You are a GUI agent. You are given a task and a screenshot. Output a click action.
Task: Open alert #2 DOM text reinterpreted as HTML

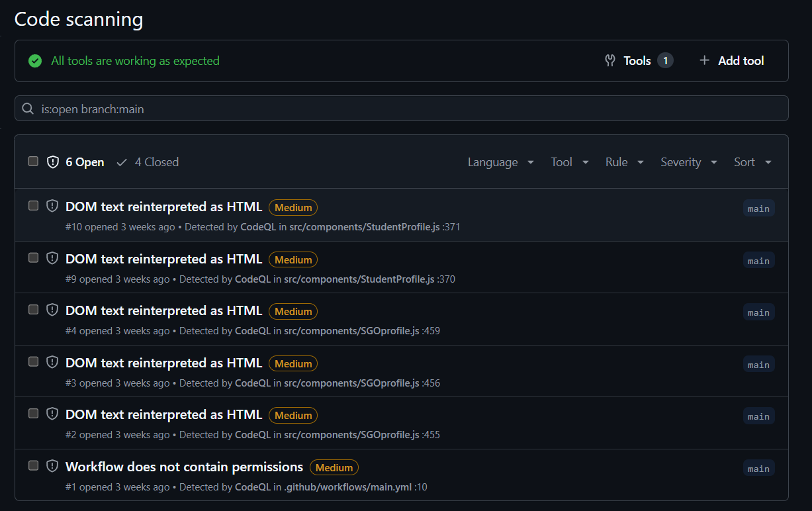tap(163, 414)
